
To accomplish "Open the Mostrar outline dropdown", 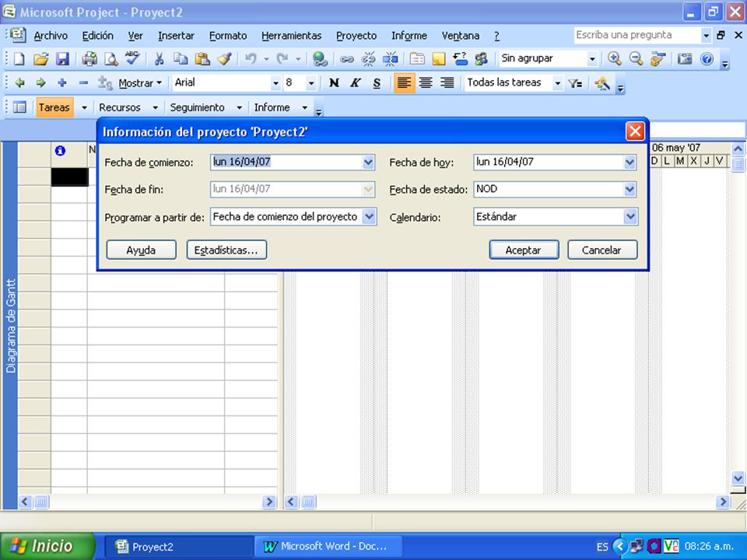I will 140,83.
